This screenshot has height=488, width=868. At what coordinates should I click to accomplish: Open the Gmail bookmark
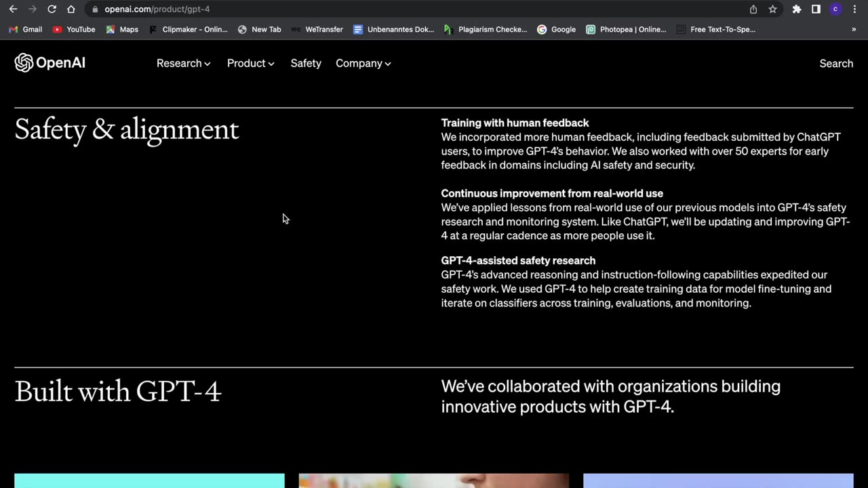coord(25,29)
